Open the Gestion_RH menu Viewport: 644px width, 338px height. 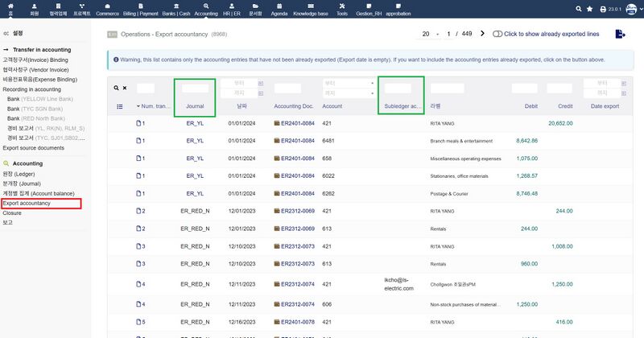tap(369, 9)
